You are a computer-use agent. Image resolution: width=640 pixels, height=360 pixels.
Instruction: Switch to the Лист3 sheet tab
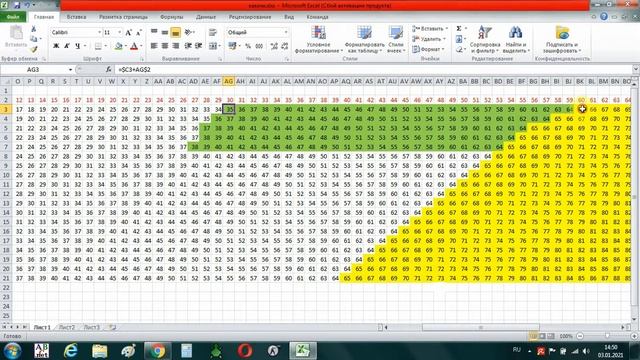coord(92,327)
